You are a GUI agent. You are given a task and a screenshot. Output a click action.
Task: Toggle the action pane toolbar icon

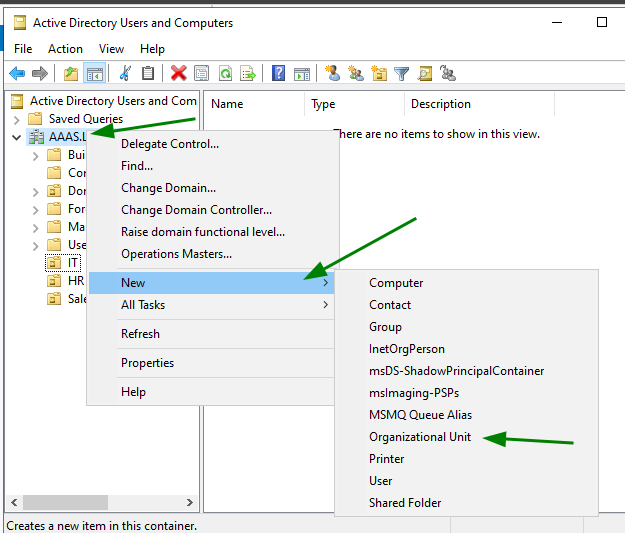pos(302,73)
